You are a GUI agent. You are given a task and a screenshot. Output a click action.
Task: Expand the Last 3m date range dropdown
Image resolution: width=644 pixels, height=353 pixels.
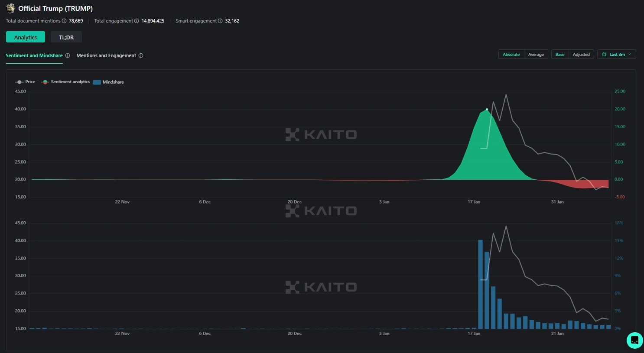click(x=616, y=55)
